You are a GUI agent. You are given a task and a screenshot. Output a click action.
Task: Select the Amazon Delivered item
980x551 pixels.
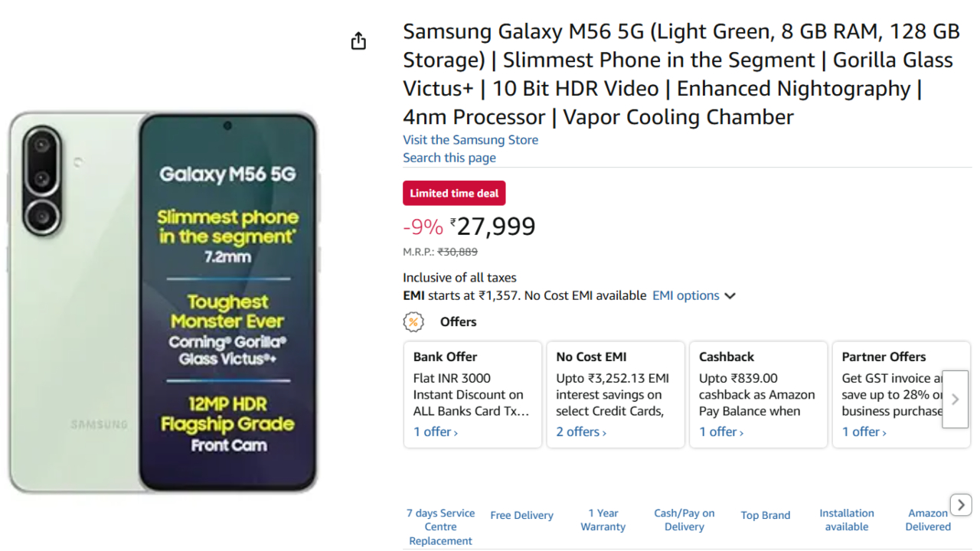(x=928, y=520)
